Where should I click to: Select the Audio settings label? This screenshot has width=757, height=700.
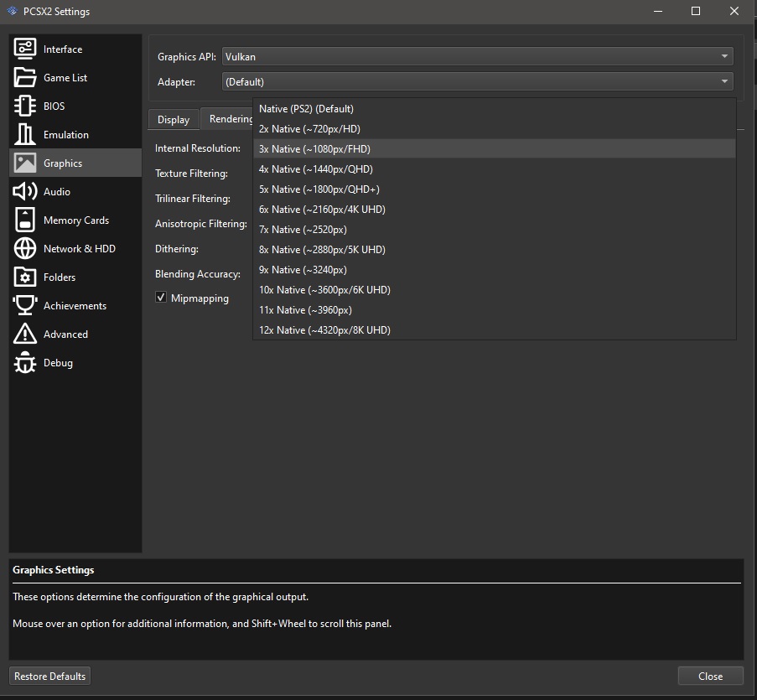click(x=57, y=192)
